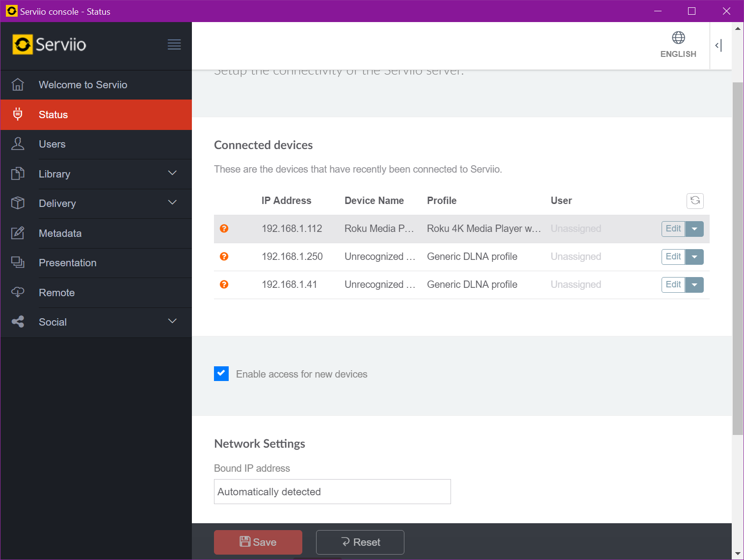Click the Reset button
Screen dimensions: 744x560
coord(360,542)
